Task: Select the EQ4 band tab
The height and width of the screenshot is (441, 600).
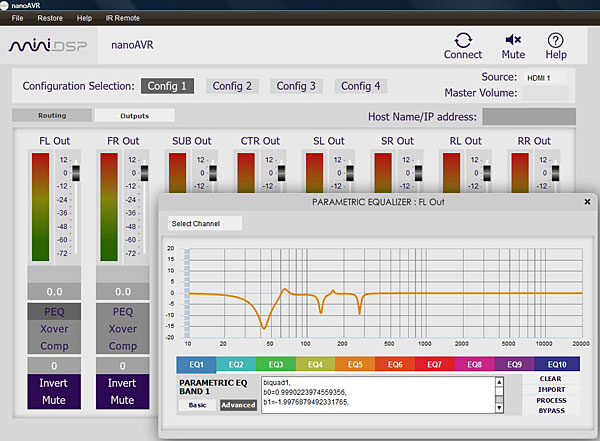Action: coord(315,364)
